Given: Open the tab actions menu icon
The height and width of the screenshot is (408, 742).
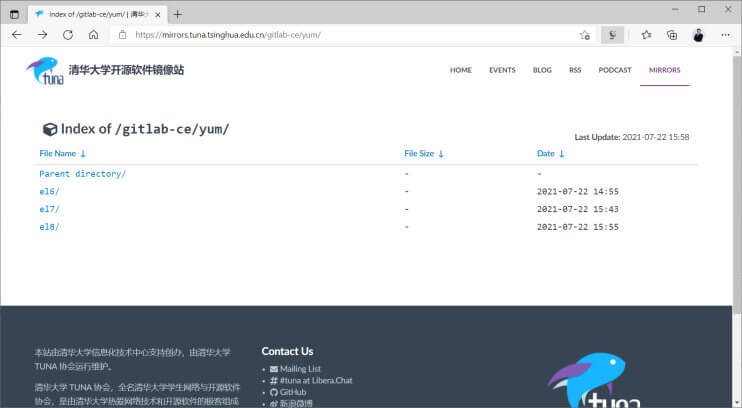Looking at the screenshot, I should 15,15.
